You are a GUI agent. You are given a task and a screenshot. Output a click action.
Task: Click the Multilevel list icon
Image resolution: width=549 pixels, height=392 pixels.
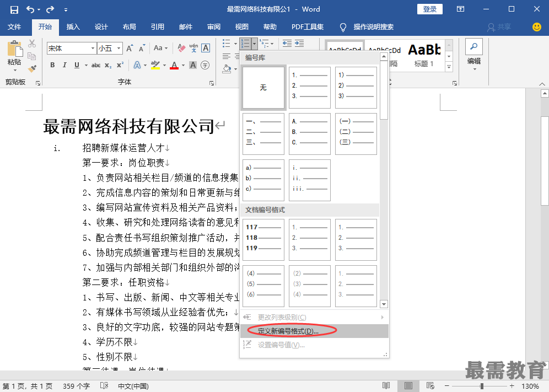point(264,44)
